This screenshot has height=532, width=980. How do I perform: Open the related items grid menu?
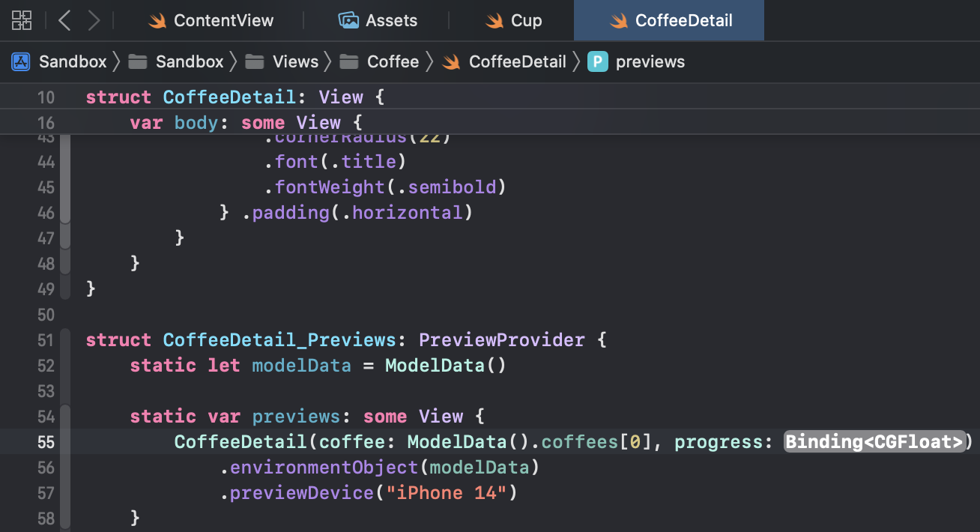coord(22,20)
